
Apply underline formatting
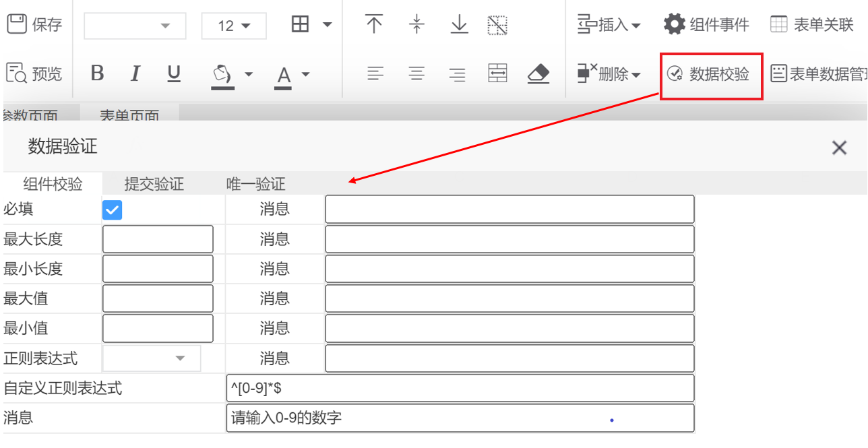click(x=174, y=73)
